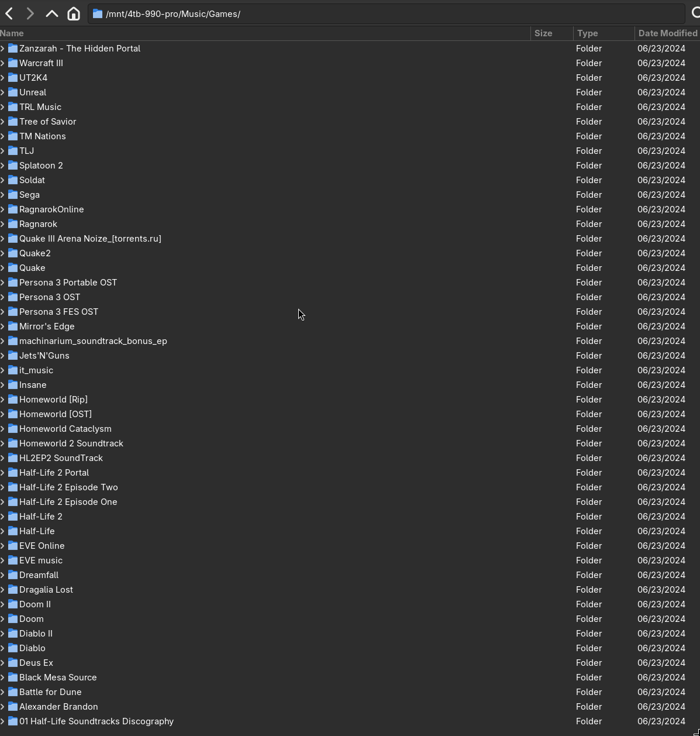Viewport: 700px width, 736px height.
Task: Select Diablo II folder name
Action: (x=36, y=634)
